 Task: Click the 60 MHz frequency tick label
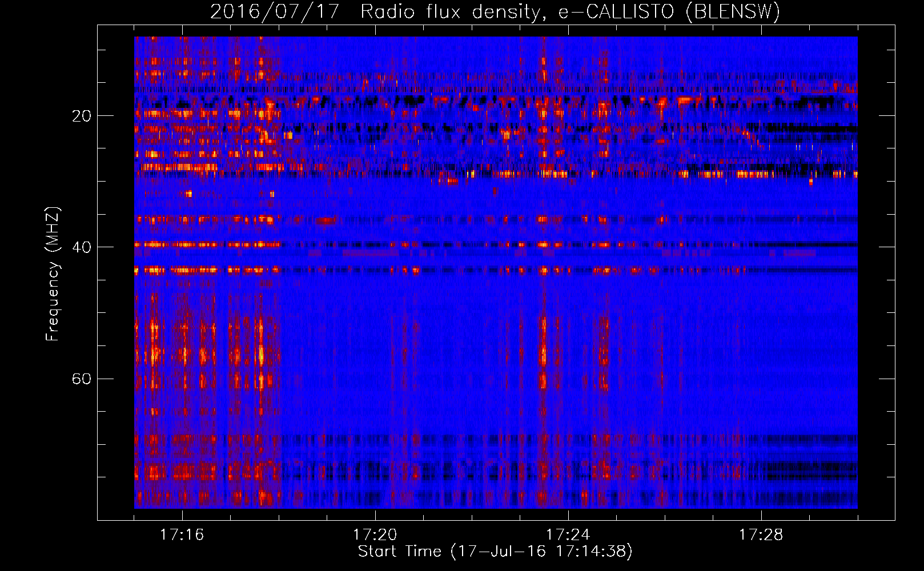click(x=81, y=379)
